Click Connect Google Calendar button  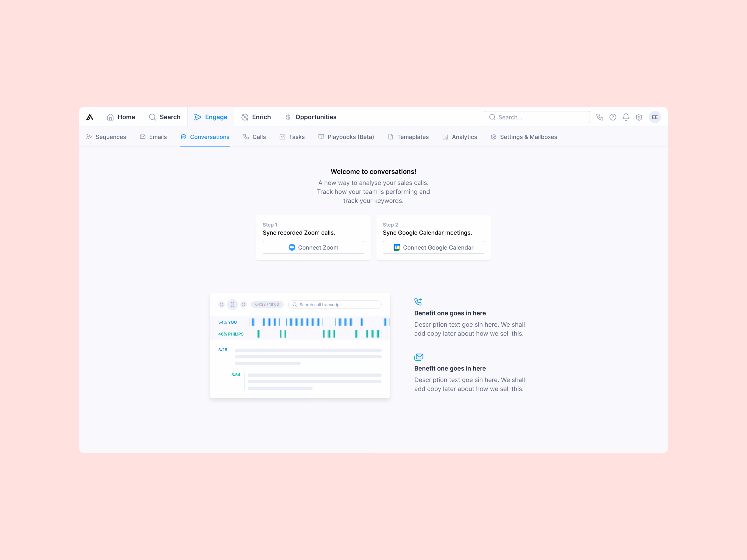pos(433,247)
